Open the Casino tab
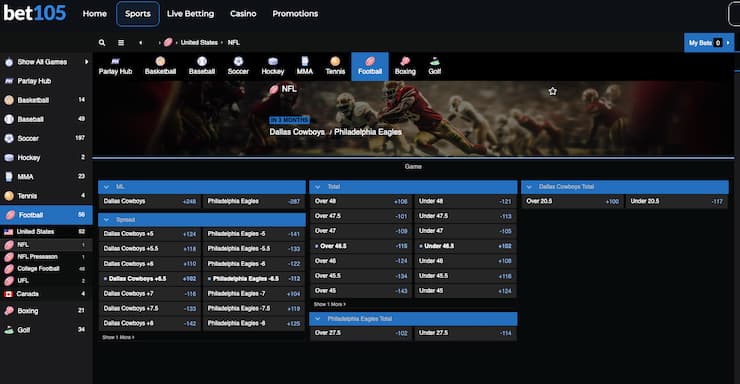 click(x=243, y=14)
